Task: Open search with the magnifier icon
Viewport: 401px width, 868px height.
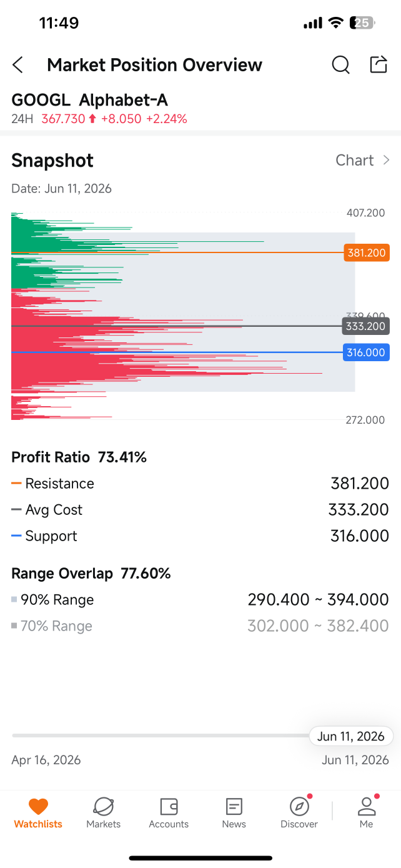Action: (340, 64)
